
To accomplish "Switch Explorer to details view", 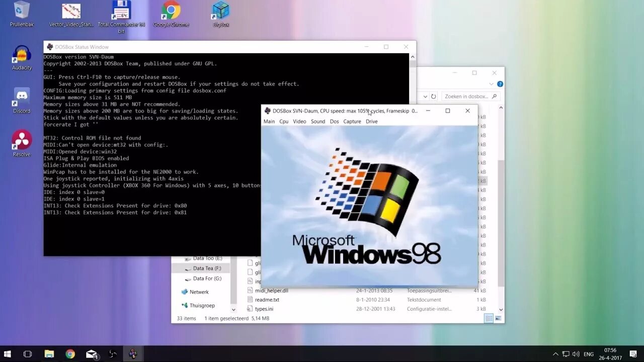I will (x=489, y=318).
